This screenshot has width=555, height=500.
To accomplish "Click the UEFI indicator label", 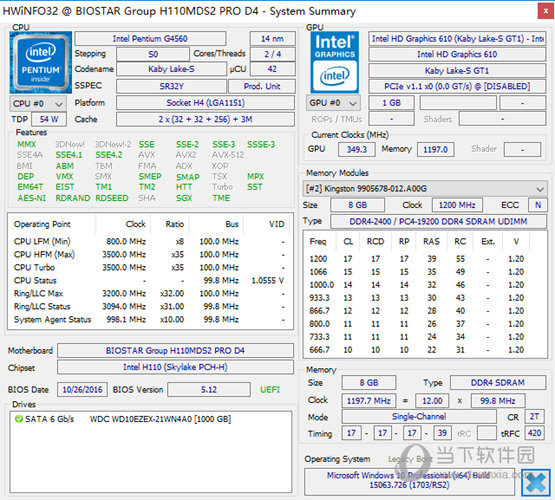I will (x=270, y=390).
